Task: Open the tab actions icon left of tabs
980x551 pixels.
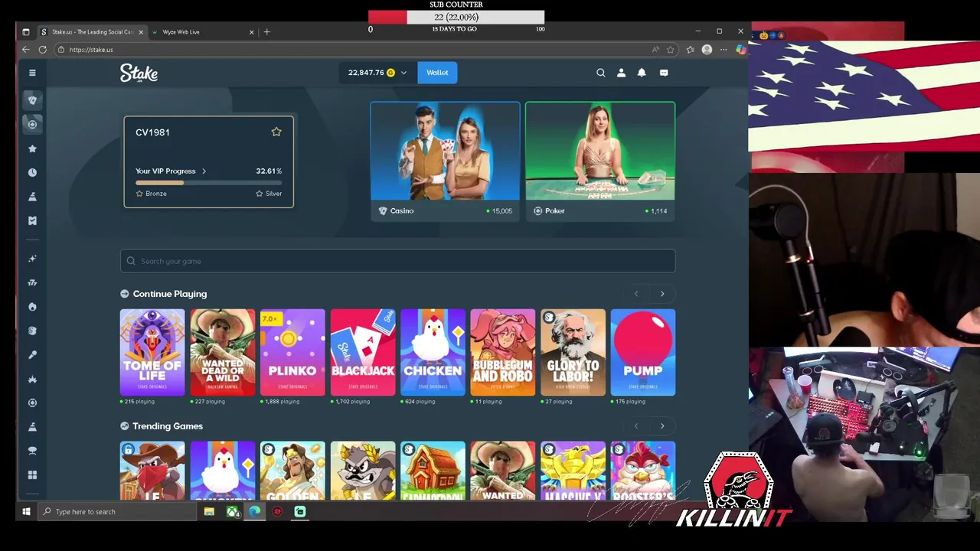Action: tap(25, 32)
